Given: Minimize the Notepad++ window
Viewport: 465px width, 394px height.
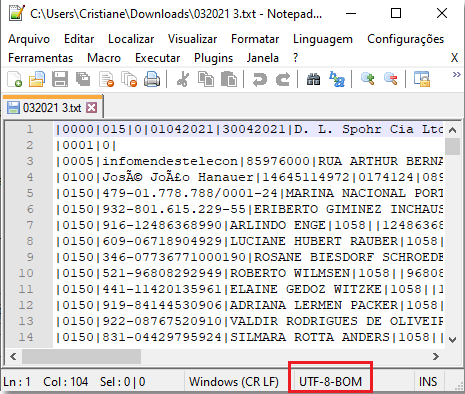Looking at the screenshot, I should 351,13.
